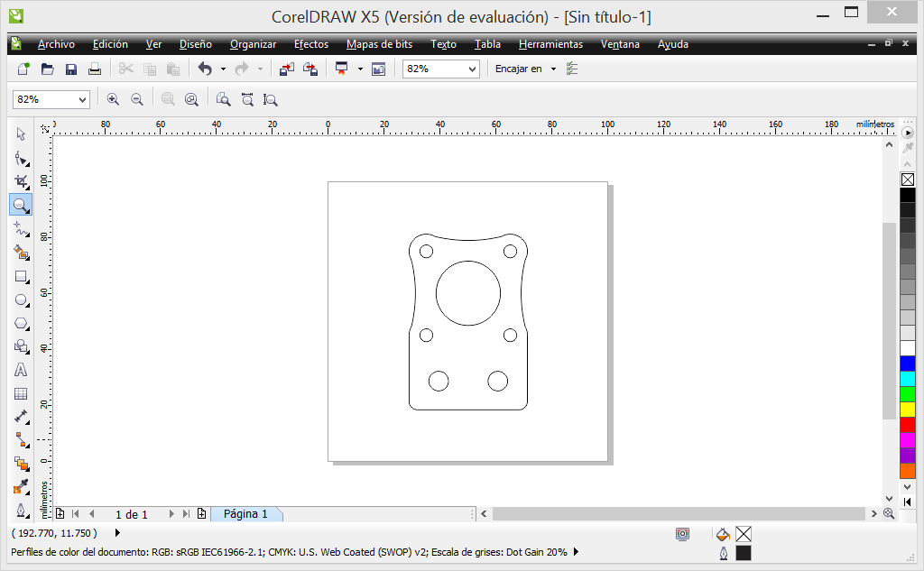
Task: Expand the application launcher dropdown arrow
Action: point(360,69)
